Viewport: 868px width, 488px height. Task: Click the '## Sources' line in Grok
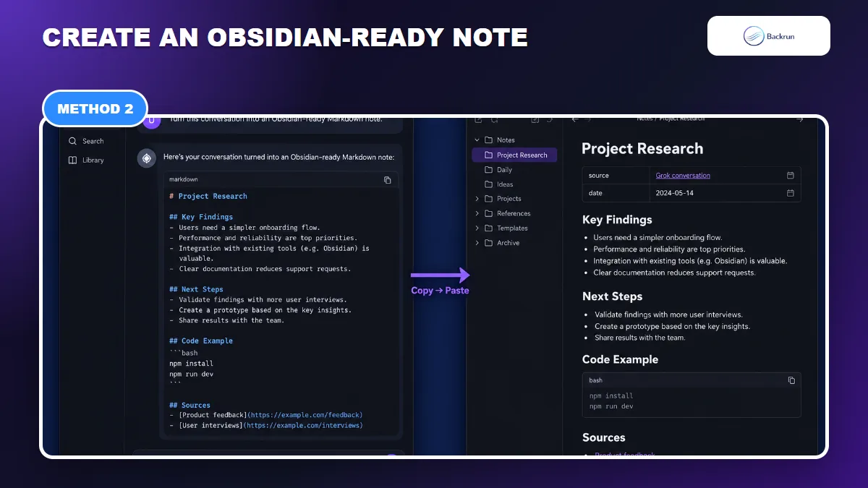point(190,406)
